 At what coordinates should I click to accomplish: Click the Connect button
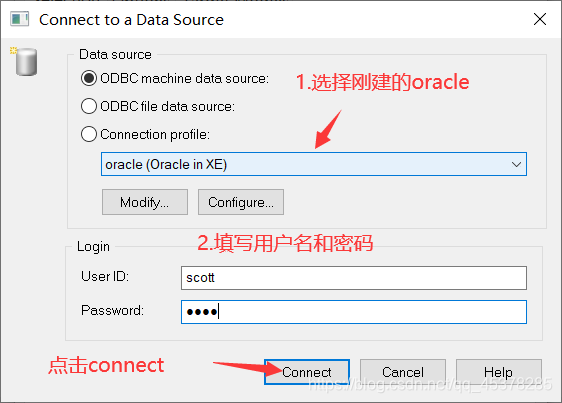(x=307, y=372)
